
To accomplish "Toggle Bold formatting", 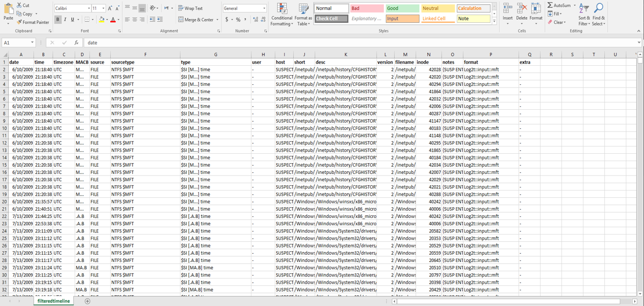I will 58,20.
